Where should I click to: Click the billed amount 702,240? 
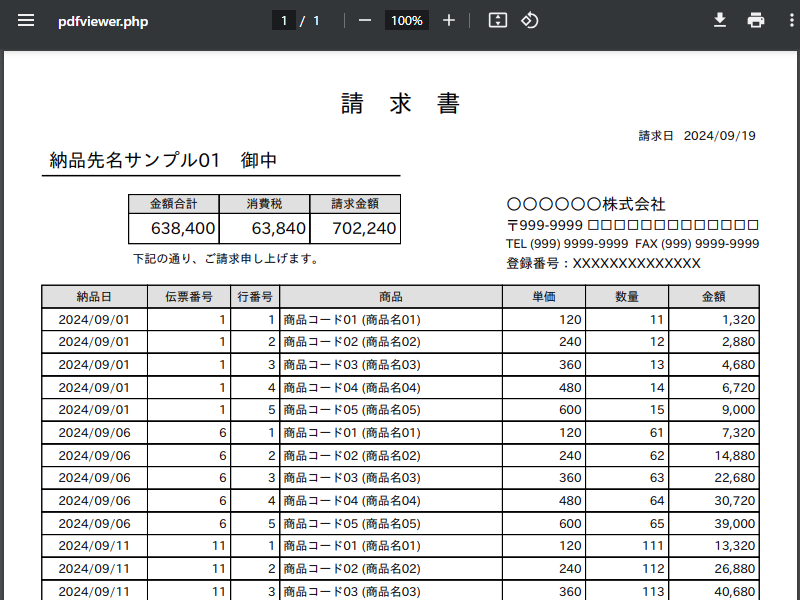364,228
